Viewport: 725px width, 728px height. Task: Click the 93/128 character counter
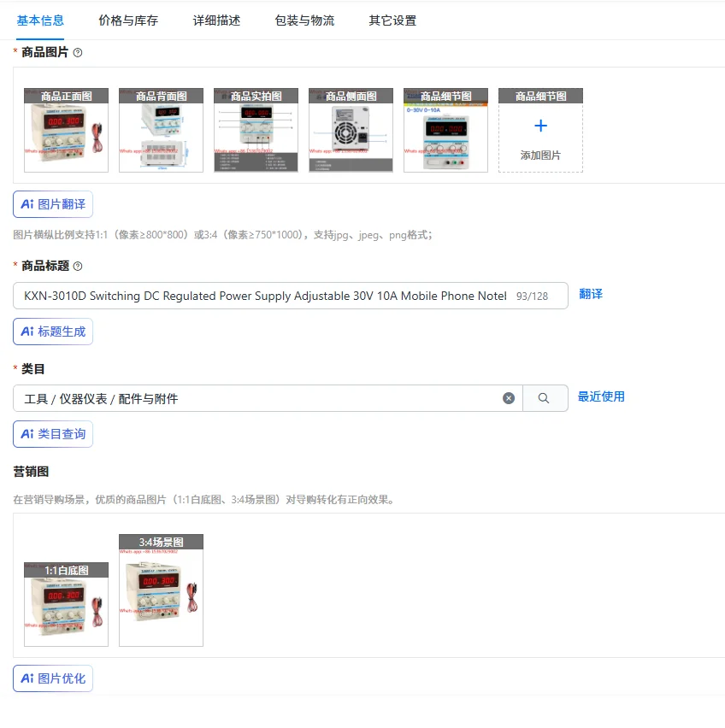coord(533,296)
